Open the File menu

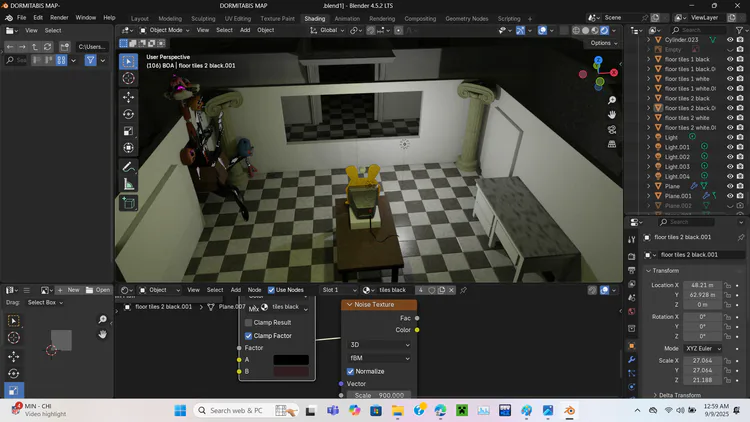(x=22, y=18)
